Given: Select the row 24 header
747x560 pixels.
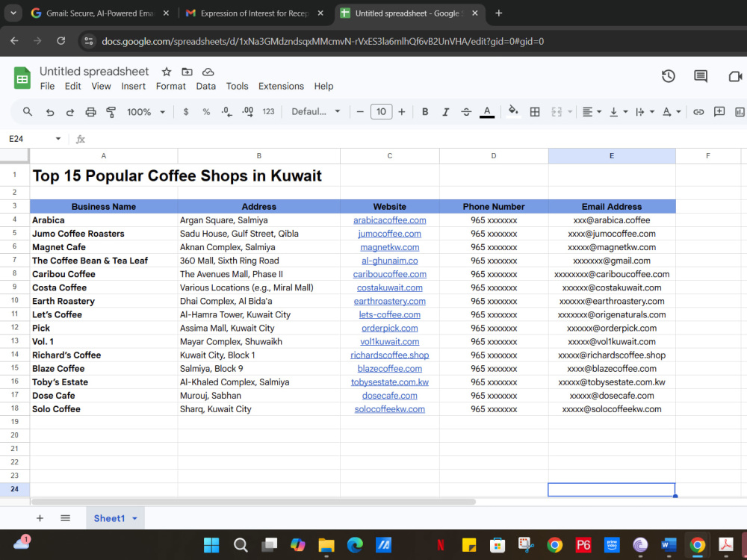Looking at the screenshot, I should (15, 489).
